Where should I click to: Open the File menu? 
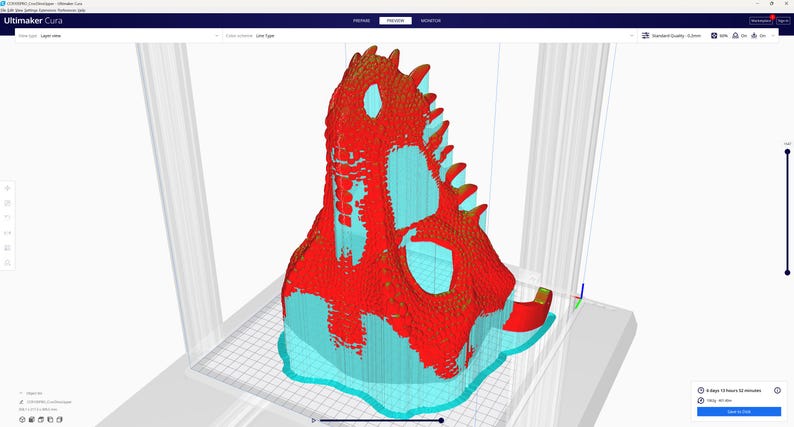click(3, 10)
